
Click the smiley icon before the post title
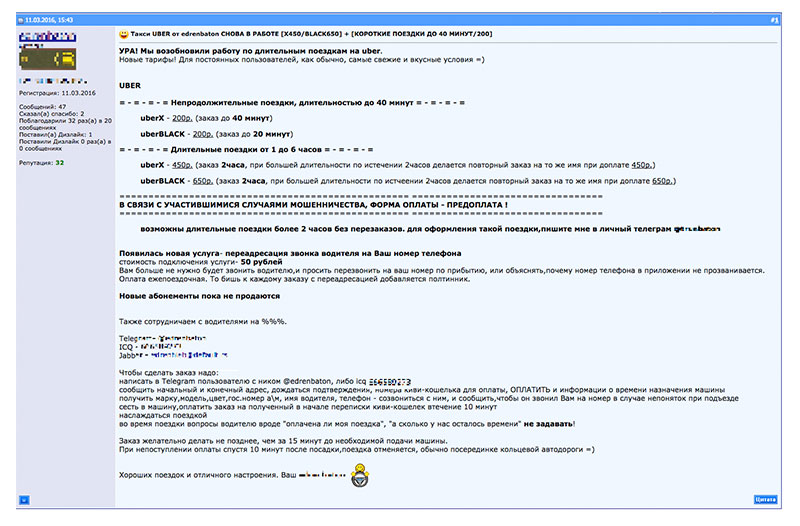pos(123,35)
